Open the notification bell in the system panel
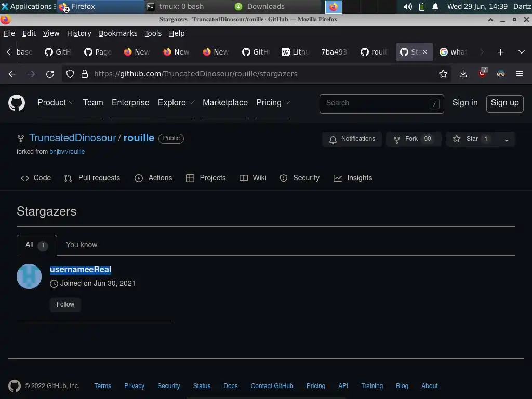Viewport: 532px width, 399px height. (435, 6)
